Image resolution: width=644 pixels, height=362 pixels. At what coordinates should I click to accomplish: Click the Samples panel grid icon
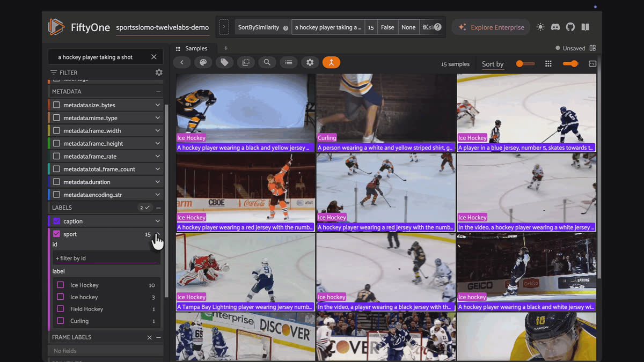pos(178,48)
